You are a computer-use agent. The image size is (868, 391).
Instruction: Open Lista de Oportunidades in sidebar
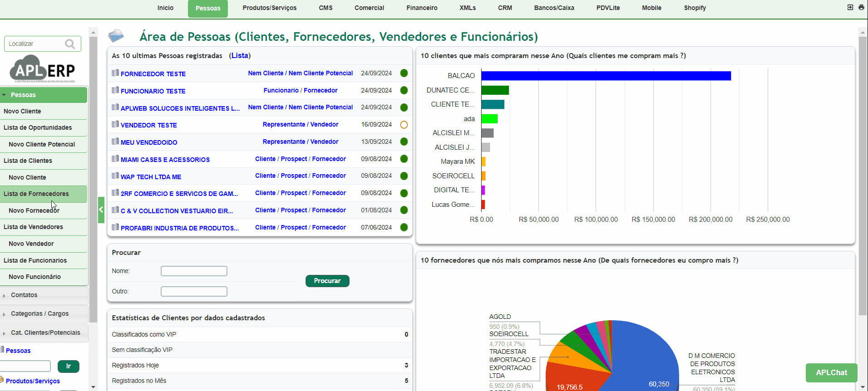(44, 127)
